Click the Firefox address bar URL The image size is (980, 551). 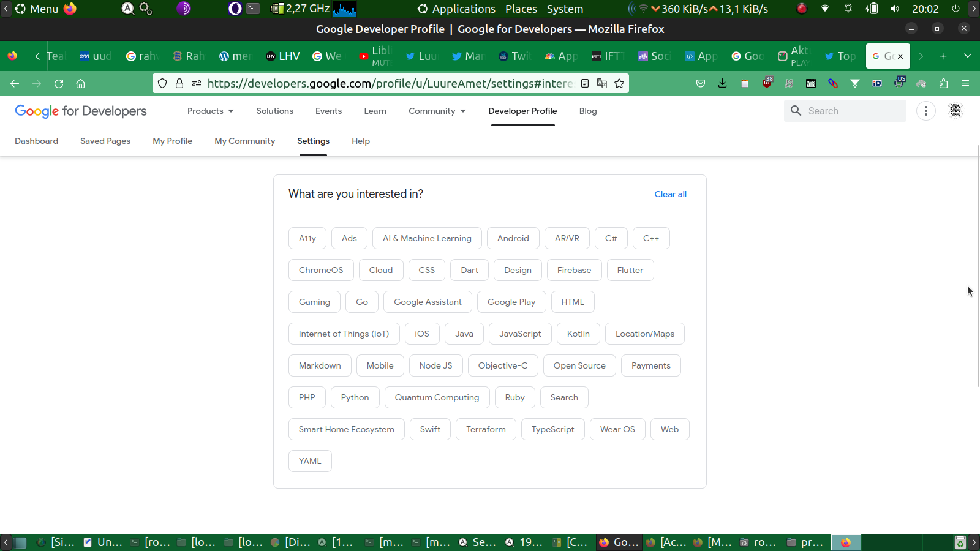pos(390,83)
